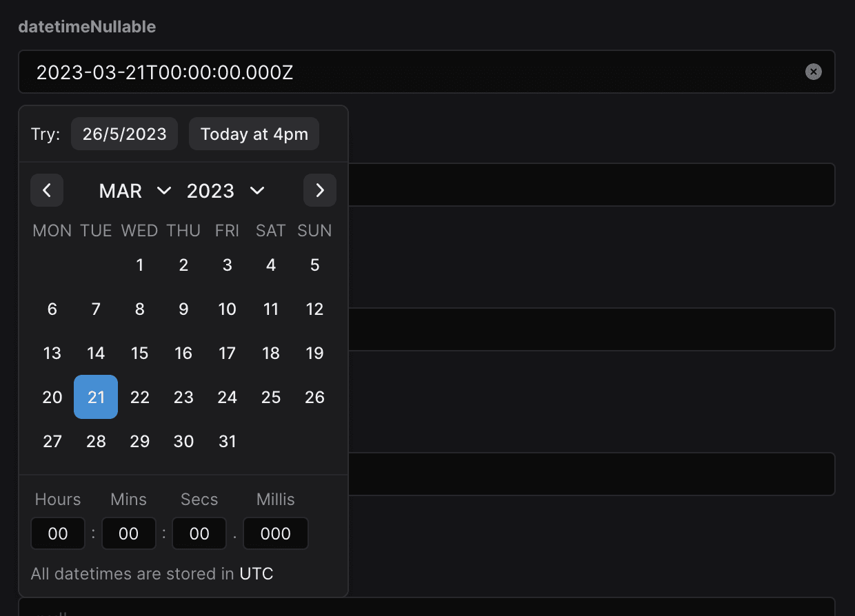
Task: Clear the datetimeNullable field with the x icon
Action: pos(814,72)
